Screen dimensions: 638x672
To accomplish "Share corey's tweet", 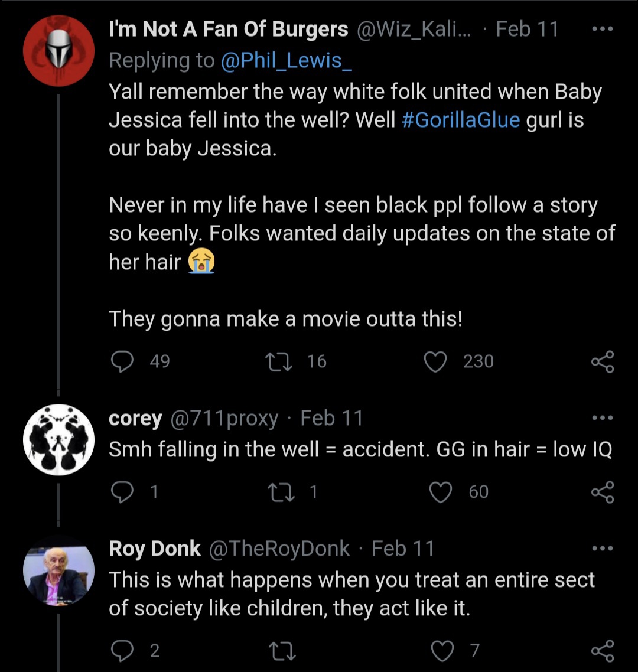I will click(x=603, y=492).
